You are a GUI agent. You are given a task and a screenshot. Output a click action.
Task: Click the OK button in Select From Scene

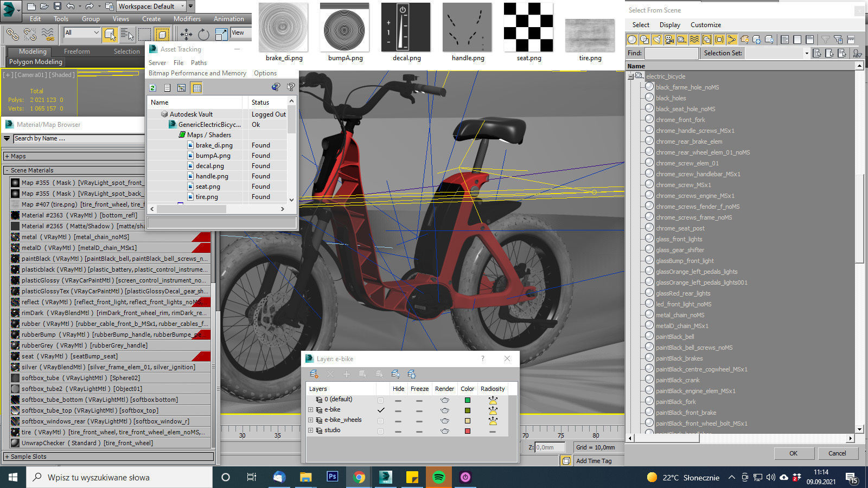(x=793, y=453)
